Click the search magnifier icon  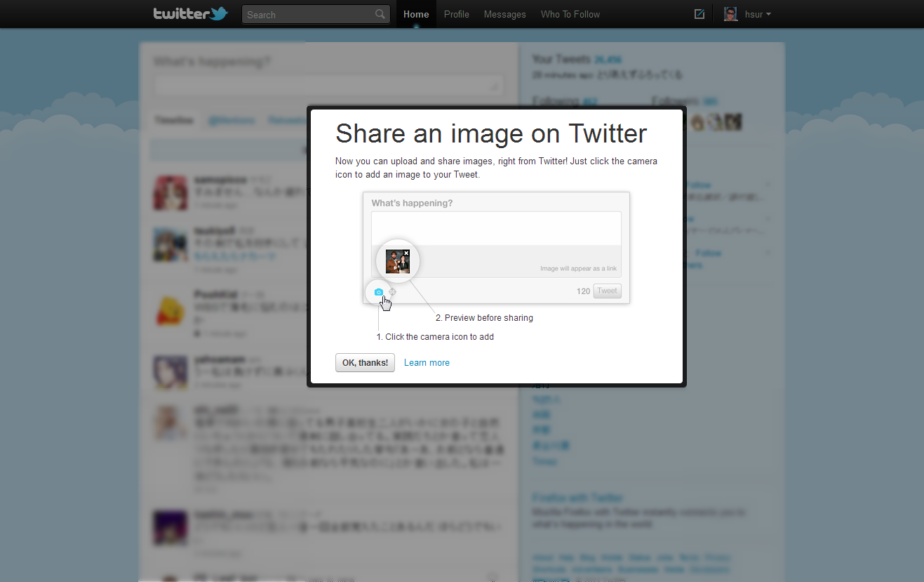tap(380, 14)
